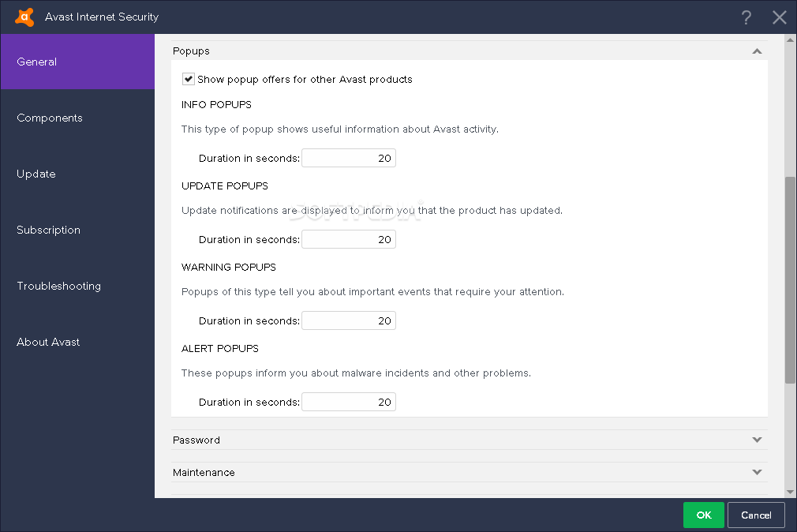This screenshot has width=797, height=532.
Task: Go to the Subscription tab
Action: 77,230
